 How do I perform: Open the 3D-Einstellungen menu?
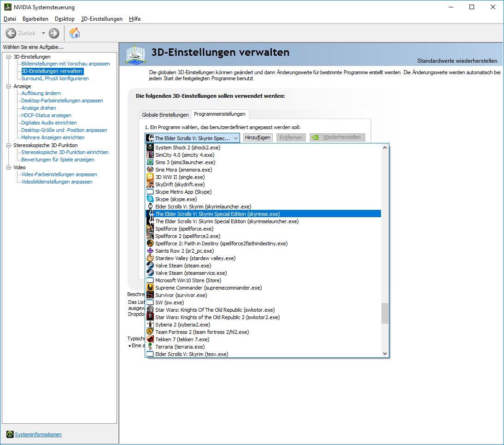coord(101,18)
